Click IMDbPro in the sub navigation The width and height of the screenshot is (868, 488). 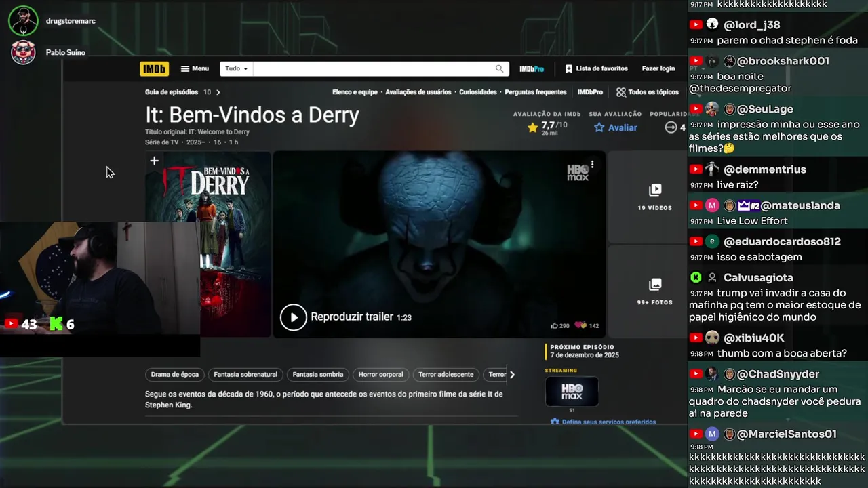(x=590, y=92)
